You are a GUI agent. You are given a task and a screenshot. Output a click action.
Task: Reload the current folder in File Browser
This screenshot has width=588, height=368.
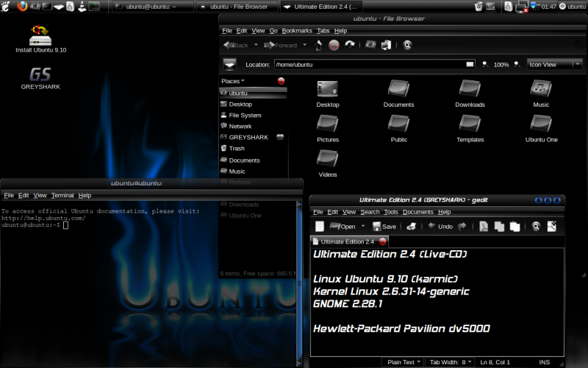coord(350,45)
